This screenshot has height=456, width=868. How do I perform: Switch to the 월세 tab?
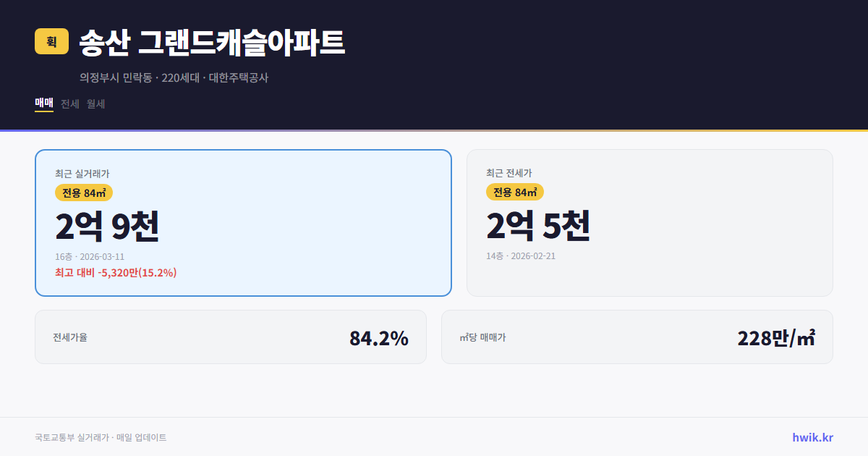95,104
